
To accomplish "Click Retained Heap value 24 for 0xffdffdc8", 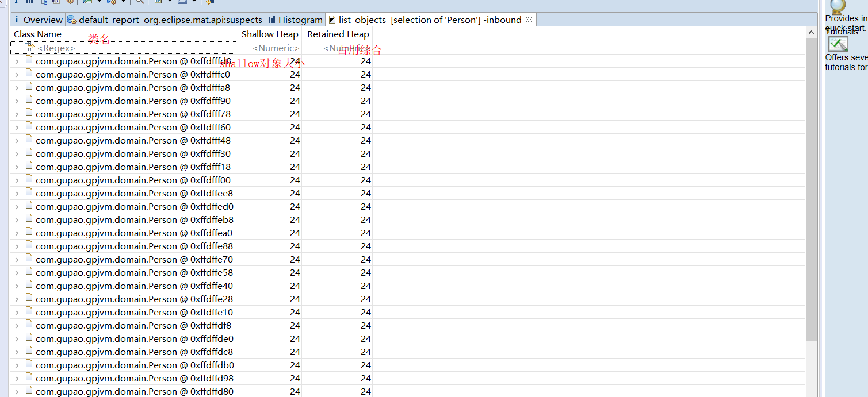I will click(366, 352).
